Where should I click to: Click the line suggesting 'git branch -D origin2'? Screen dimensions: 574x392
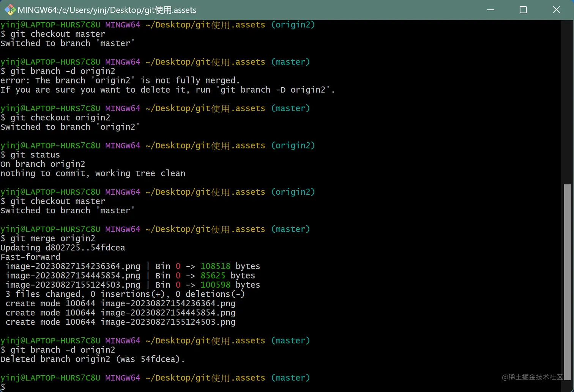coord(167,90)
